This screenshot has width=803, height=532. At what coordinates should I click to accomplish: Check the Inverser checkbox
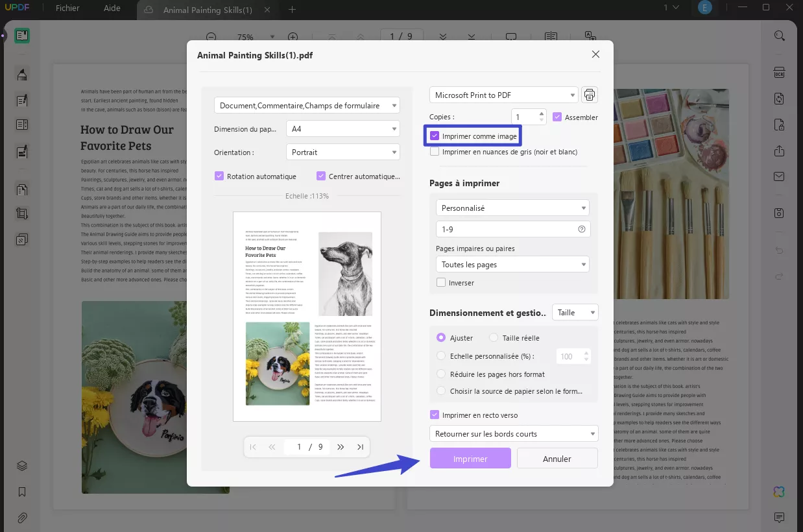[441, 283]
